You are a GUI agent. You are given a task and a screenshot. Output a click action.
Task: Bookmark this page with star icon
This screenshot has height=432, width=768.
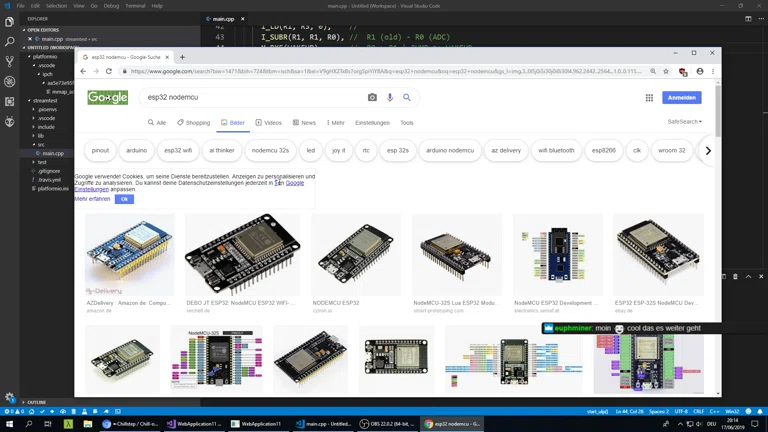tap(666, 72)
